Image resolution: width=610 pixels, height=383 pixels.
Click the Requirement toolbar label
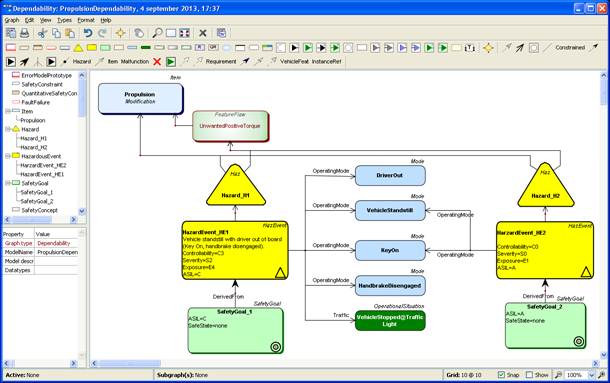221,61
